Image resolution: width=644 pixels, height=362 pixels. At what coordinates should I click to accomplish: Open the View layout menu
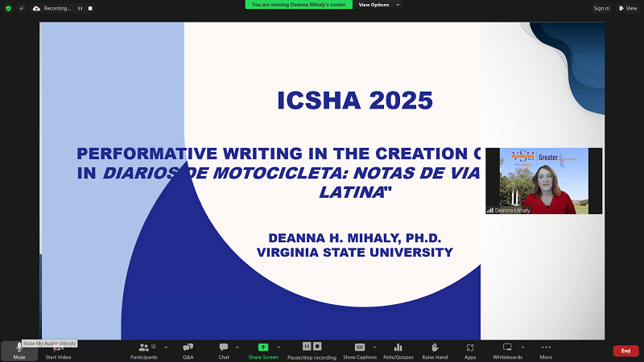click(627, 8)
